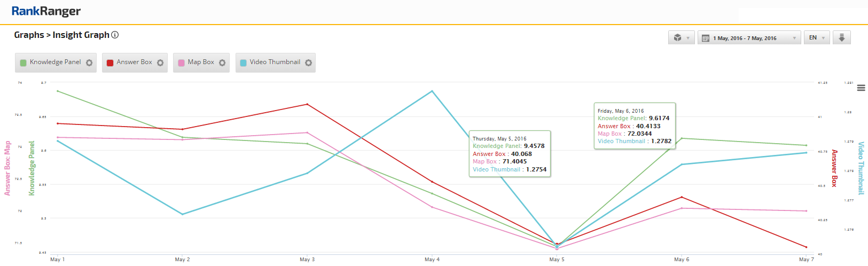The height and width of the screenshot is (266, 868).
Task: Toggle the Video Thumbnail series label
Action: tap(275, 62)
